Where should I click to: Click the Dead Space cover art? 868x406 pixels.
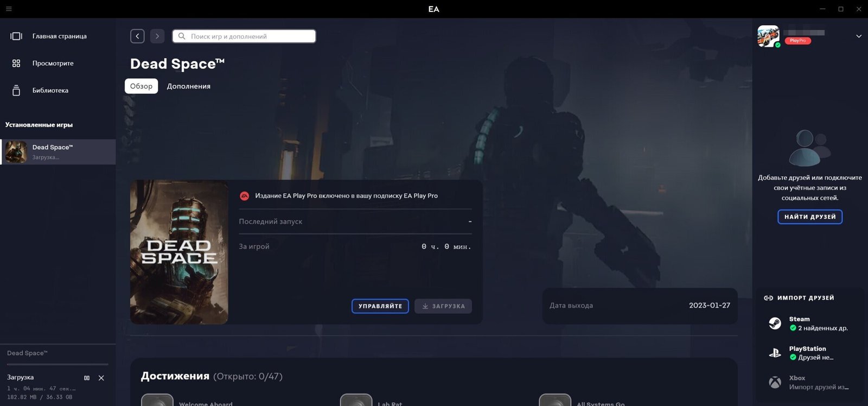pyautogui.click(x=179, y=252)
